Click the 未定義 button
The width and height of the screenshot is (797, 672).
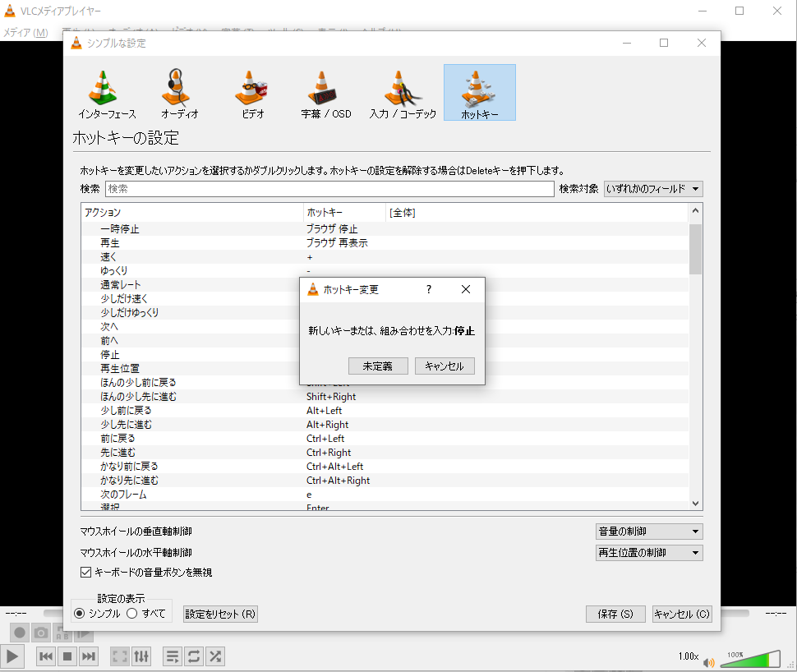click(x=378, y=366)
